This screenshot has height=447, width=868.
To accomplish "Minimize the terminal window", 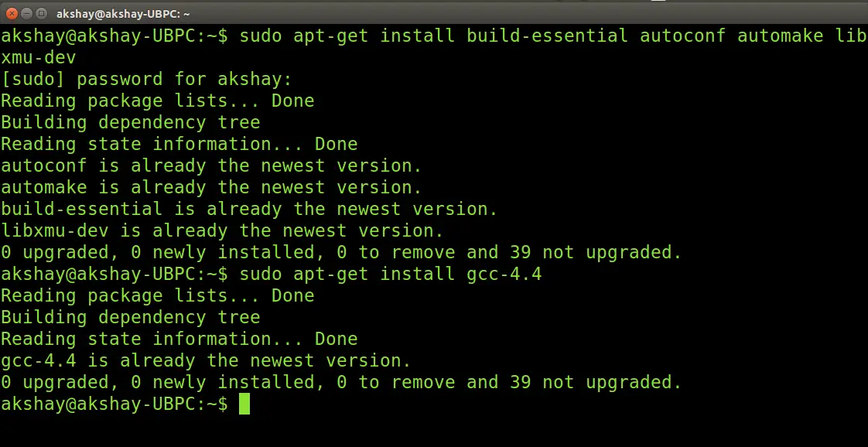I will click(x=26, y=13).
